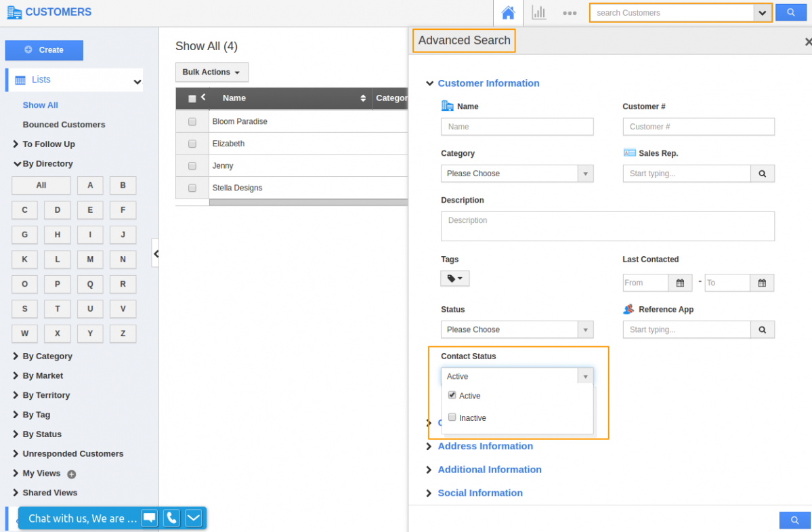The height and width of the screenshot is (532, 812).
Task: Open the Category Please Choose dropdown
Action: point(517,173)
